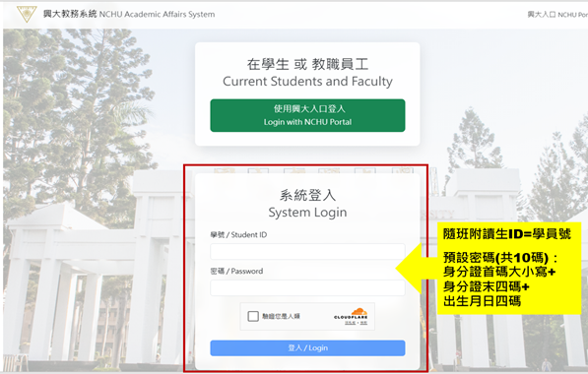The image size is (588, 374).
Task: Click the Cloudflare logo icon
Action: (351, 314)
